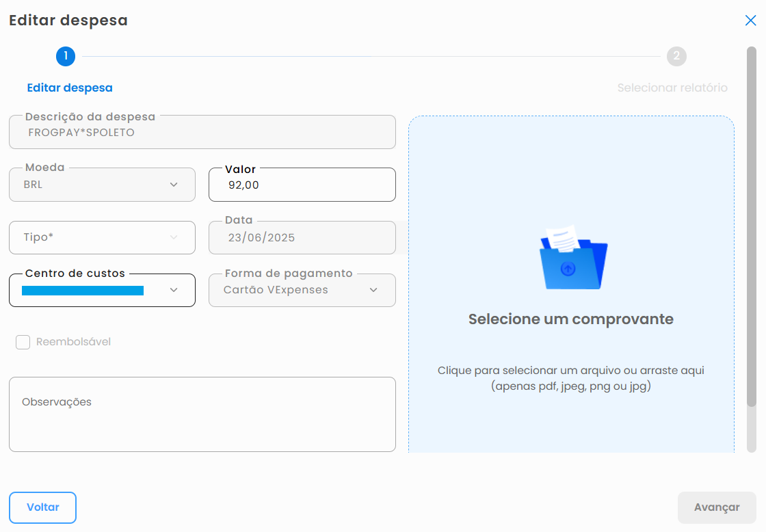Viewport: 766px width, 532px height.
Task: Click the folder upload icon
Action: click(x=573, y=257)
